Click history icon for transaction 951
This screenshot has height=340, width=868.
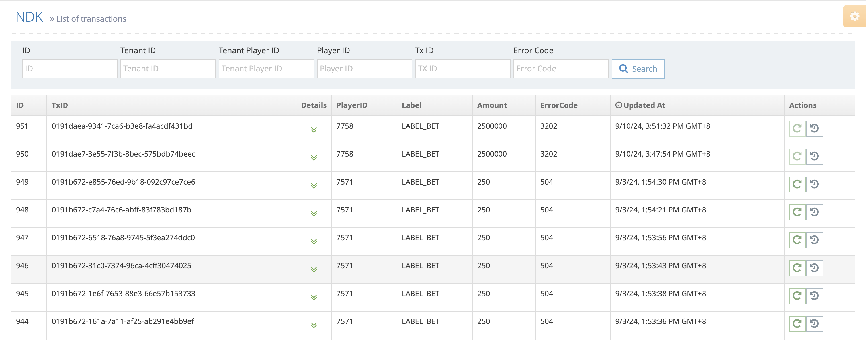click(814, 128)
